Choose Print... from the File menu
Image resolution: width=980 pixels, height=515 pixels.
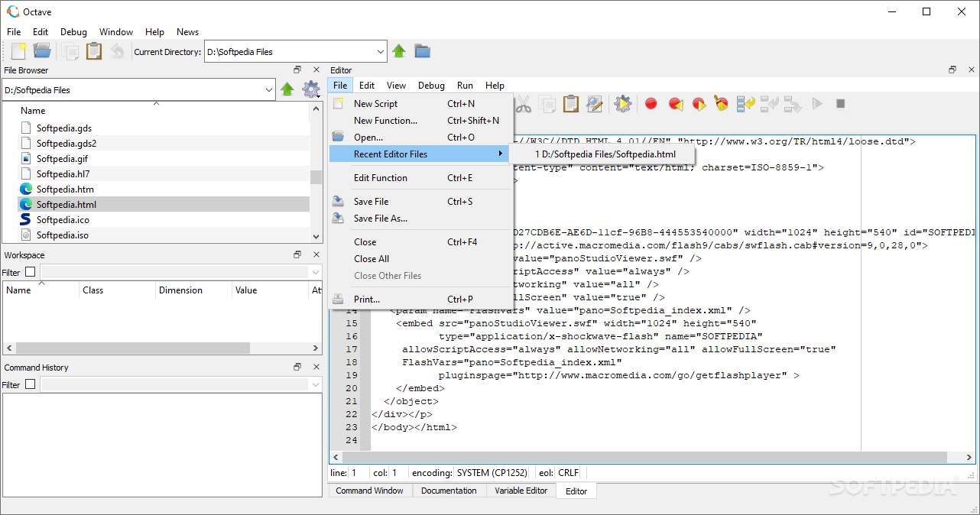pos(420,300)
